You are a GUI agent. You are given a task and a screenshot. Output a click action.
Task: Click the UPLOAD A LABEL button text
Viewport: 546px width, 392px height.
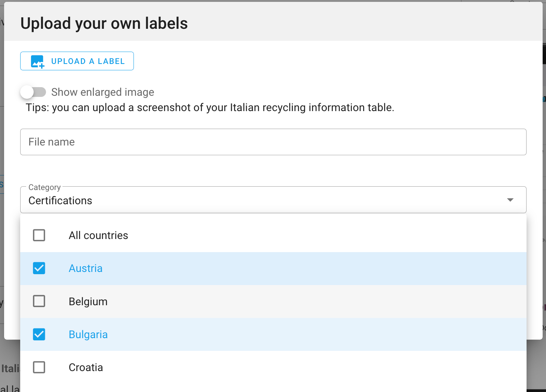88,61
